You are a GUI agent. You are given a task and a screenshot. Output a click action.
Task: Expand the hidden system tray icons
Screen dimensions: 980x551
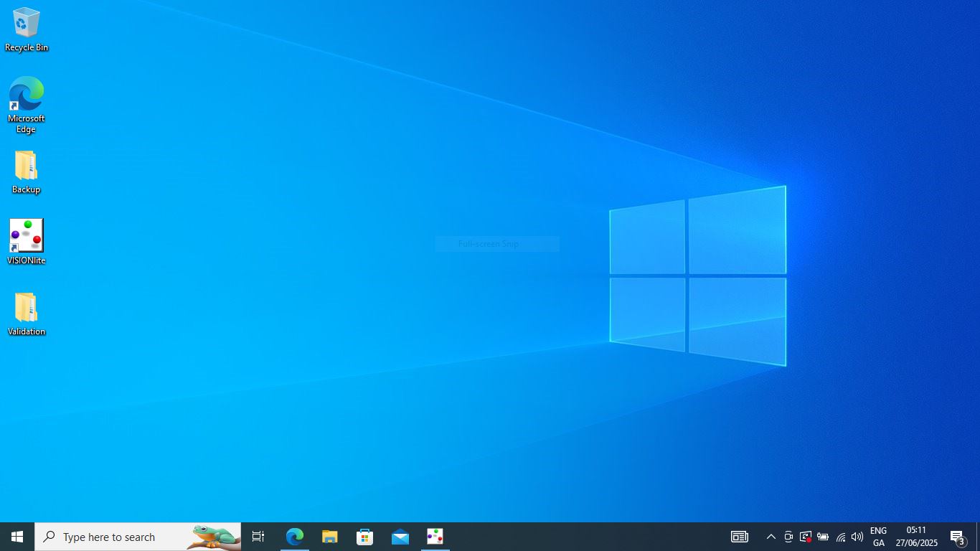point(771,537)
